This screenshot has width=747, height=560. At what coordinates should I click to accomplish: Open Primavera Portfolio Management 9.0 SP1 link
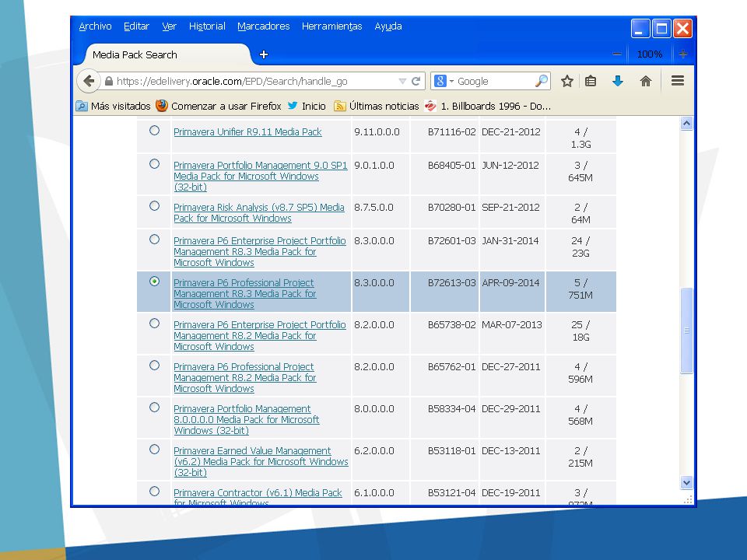click(261, 176)
